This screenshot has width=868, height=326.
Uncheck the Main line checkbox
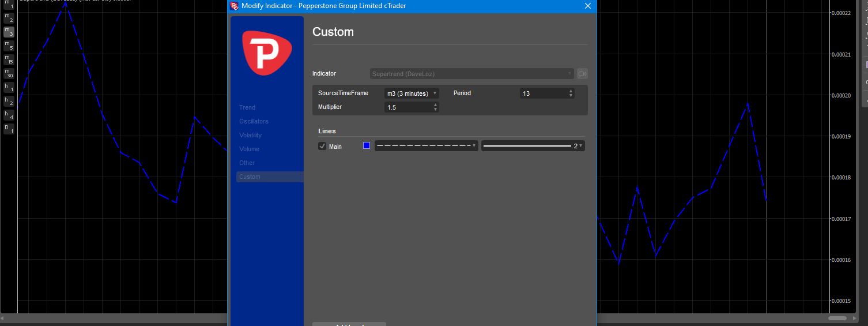[x=322, y=147]
